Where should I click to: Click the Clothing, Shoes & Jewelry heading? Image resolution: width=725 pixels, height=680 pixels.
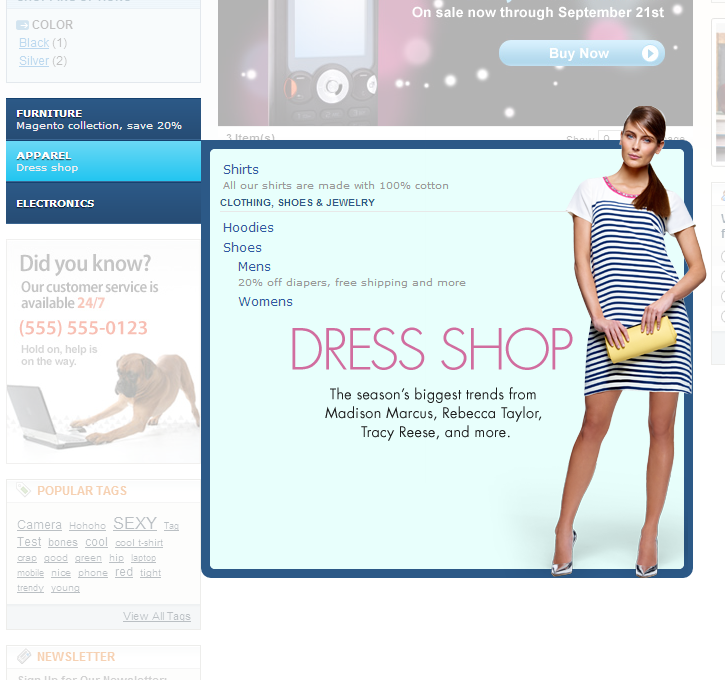pyautogui.click(x=297, y=202)
